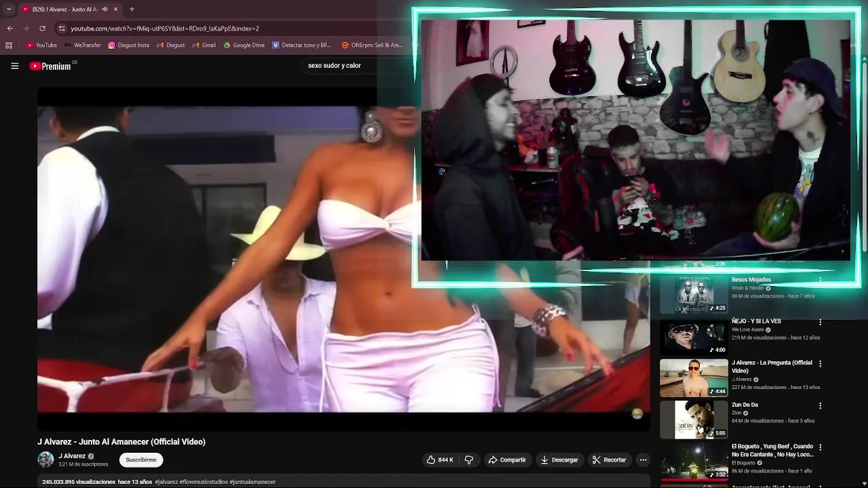868x488 pixels.
Task: Open the browser tab search dropdown
Action: coord(8,9)
